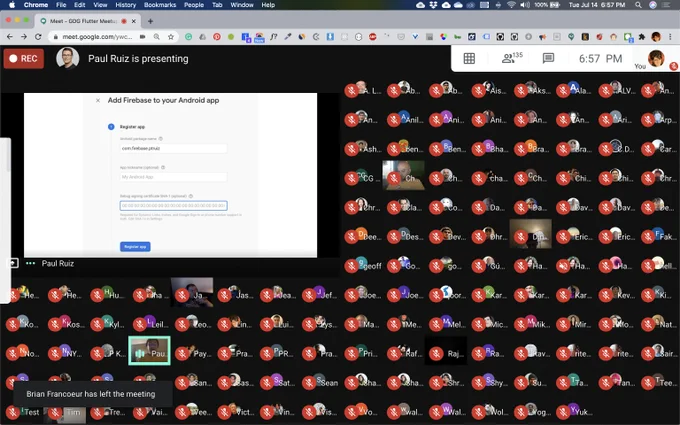Select the 'P K...' participant tile

pyautogui.click(x=108, y=351)
